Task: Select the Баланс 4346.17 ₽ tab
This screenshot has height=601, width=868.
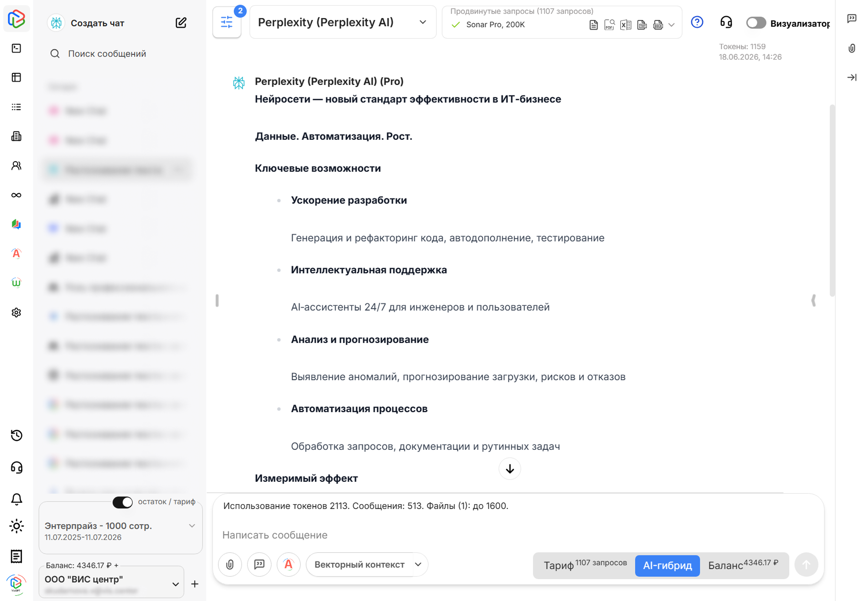Action: [x=743, y=566]
